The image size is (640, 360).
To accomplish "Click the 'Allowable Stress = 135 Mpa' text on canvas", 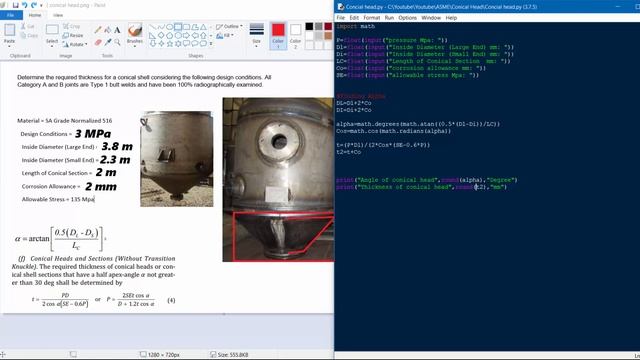I will click(x=58, y=199).
